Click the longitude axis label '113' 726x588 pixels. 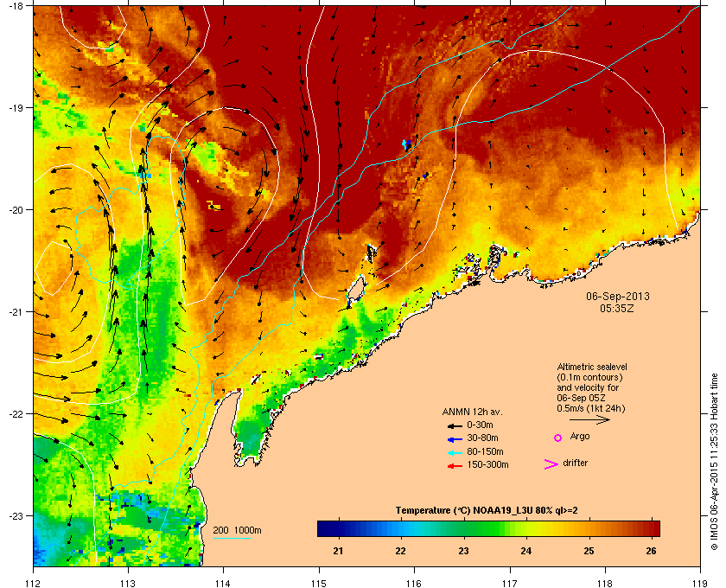(x=128, y=584)
